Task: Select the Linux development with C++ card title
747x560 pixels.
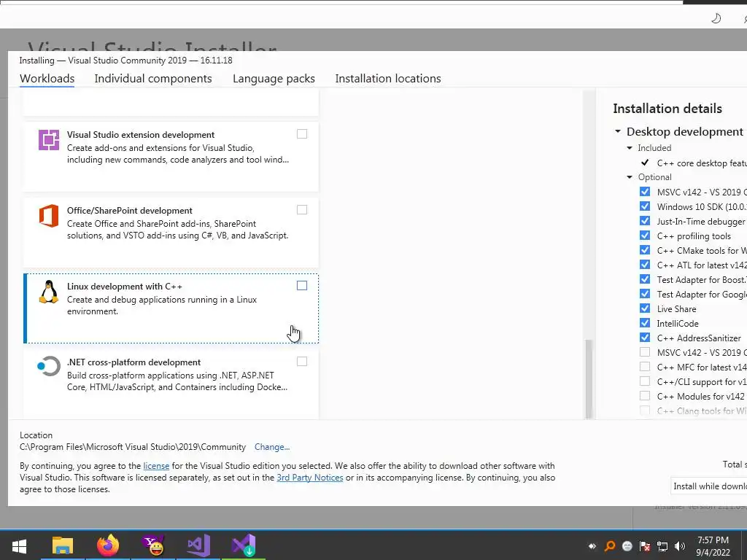Action: click(124, 287)
